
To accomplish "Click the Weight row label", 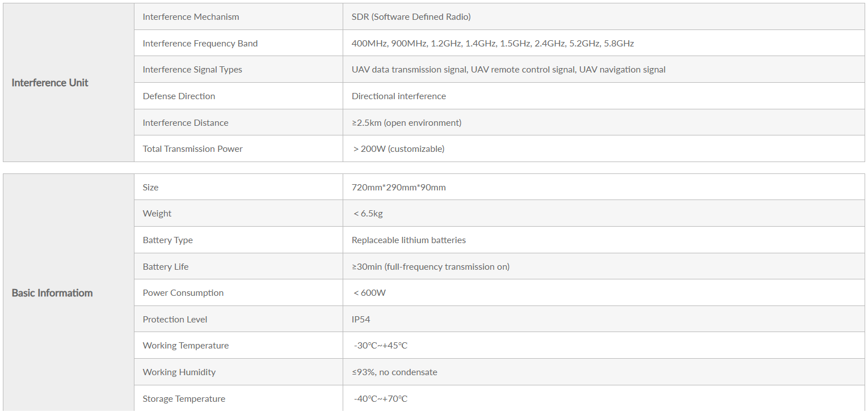I will (x=157, y=214).
